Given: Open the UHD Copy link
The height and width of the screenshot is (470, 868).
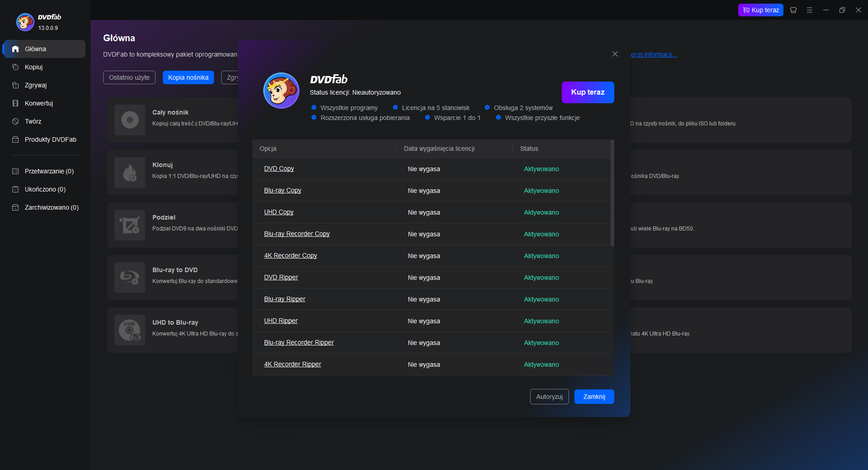Looking at the screenshot, I should pyautogui.click(x=279, y=212).
